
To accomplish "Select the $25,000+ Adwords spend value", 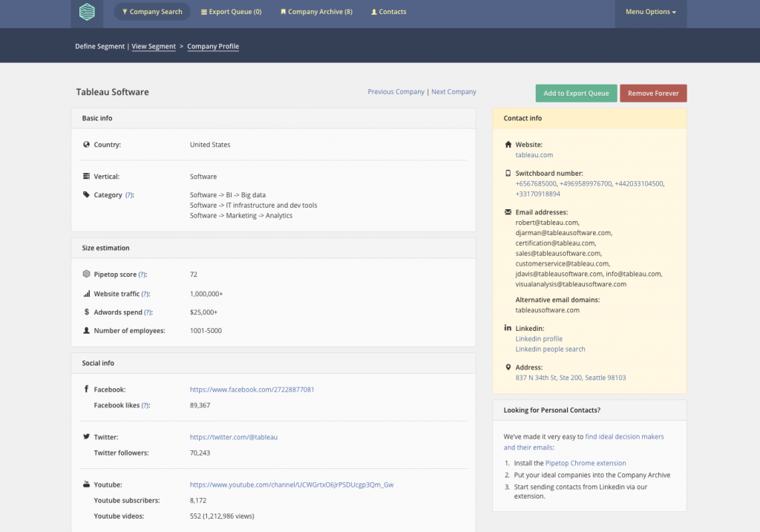I will click(x=203, y=312).
